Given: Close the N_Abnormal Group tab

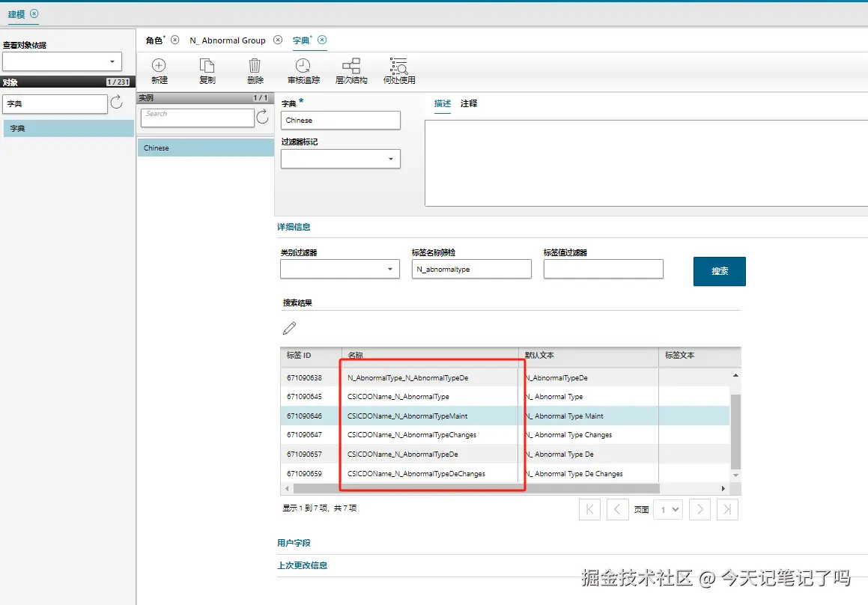Looking at the screenshot, I should [278, 40].
